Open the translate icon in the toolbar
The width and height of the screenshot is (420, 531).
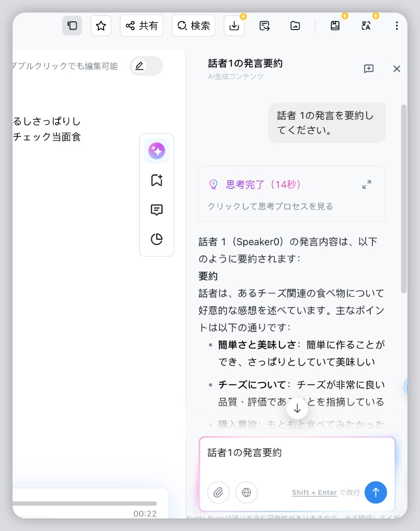[366, 25]
